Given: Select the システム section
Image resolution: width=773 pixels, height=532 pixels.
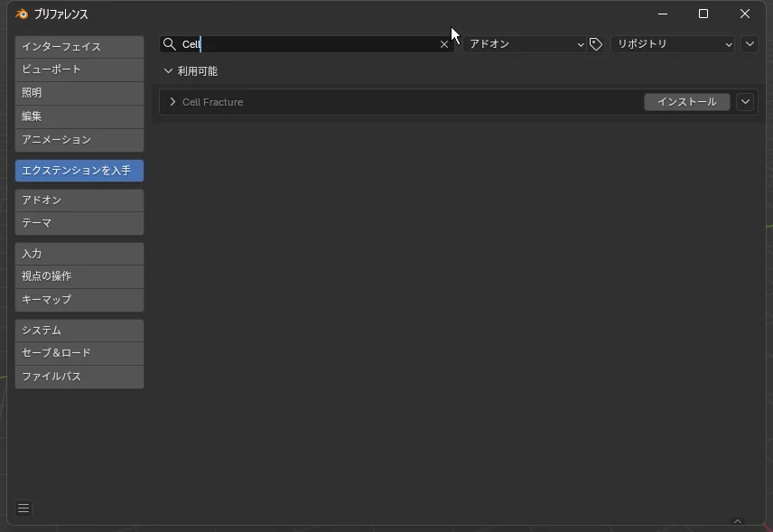Looking at the screenshot, I should pos(79,331).
